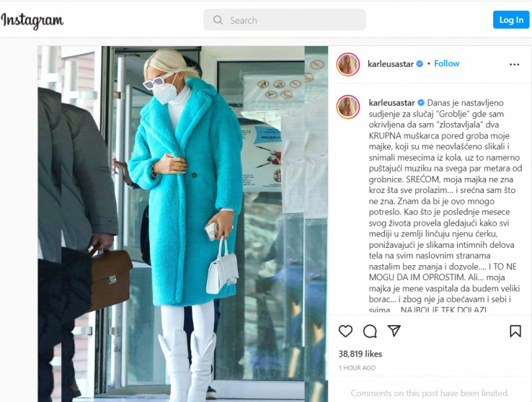The image size is (532, 402).
Task: Open the avatar beside the caption
Action: click(347, 107)
